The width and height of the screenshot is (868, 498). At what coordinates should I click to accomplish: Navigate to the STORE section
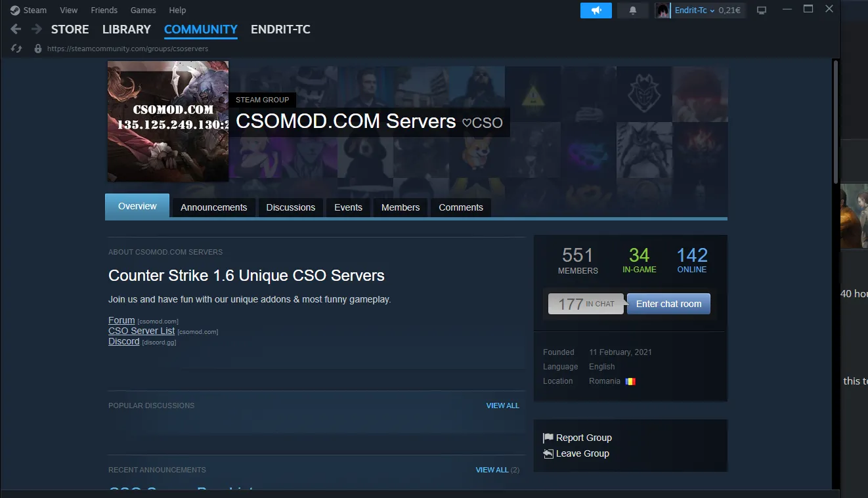[x=70, y=30]
